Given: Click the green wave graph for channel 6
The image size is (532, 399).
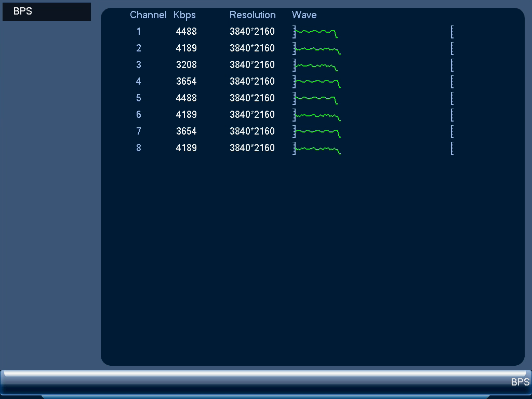Looking at the screenshot, I should click(x=317, y=117).
